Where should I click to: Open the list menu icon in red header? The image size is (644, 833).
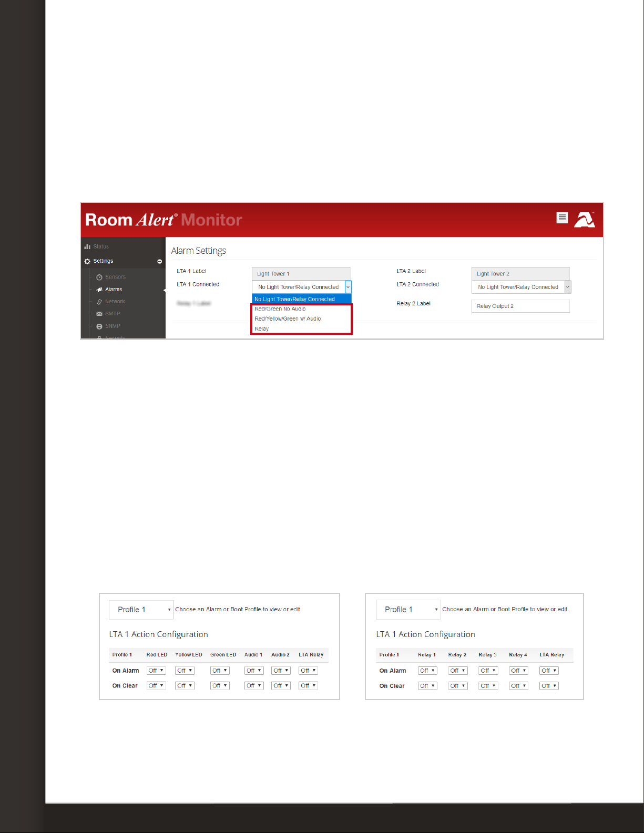(x=562, y=218)
